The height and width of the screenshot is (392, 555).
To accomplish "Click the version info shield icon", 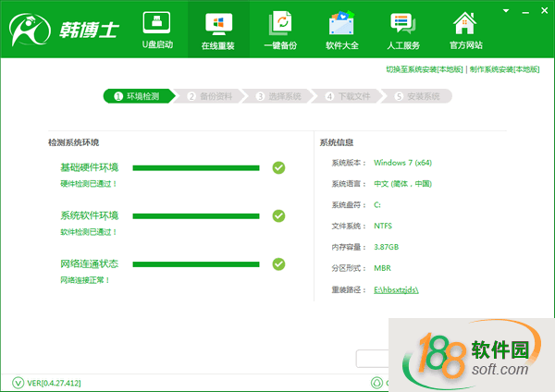I will click(x=18, y=382).
